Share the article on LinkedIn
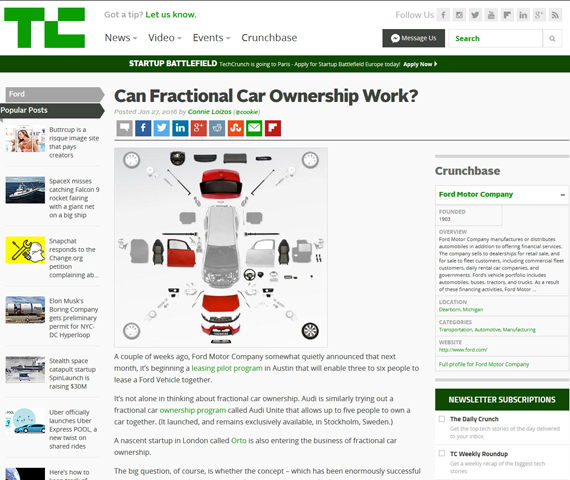 (x=180, y=128)
